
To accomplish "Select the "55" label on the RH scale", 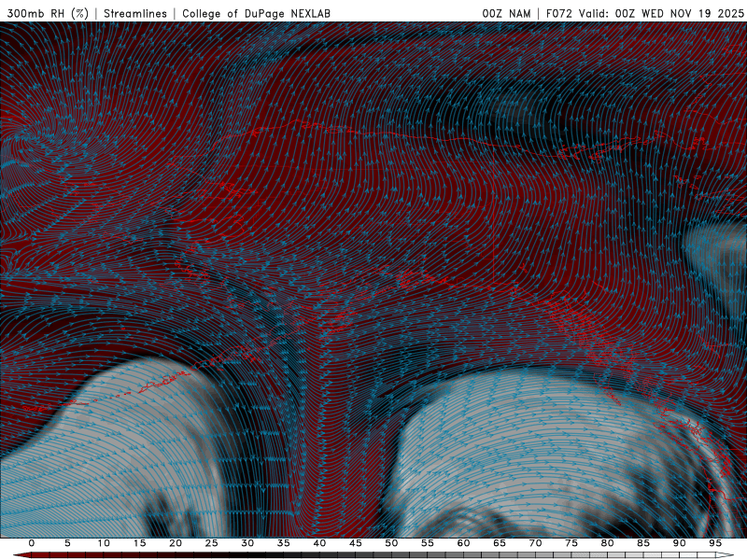I will click(x=428, y=543).
